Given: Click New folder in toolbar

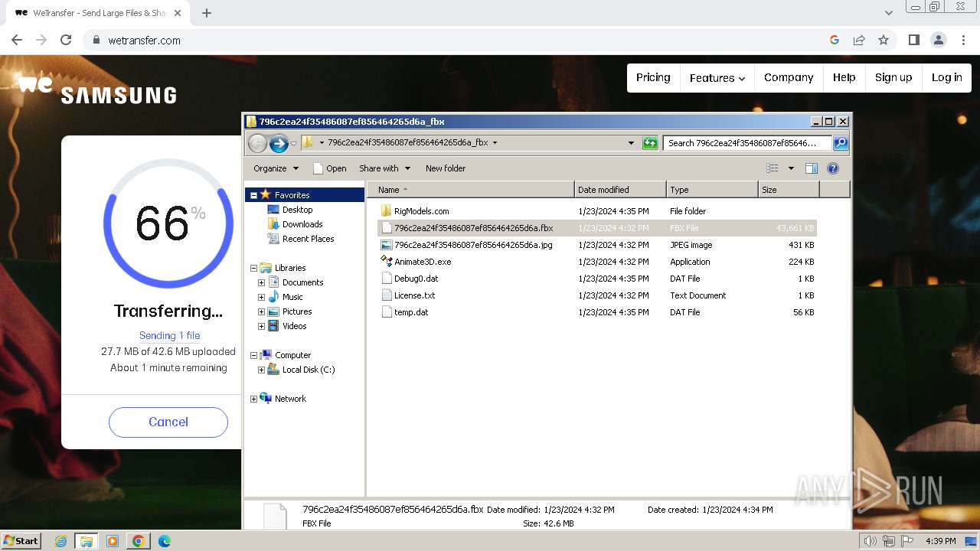Looking at the screenshot, I should coord(446,168).
